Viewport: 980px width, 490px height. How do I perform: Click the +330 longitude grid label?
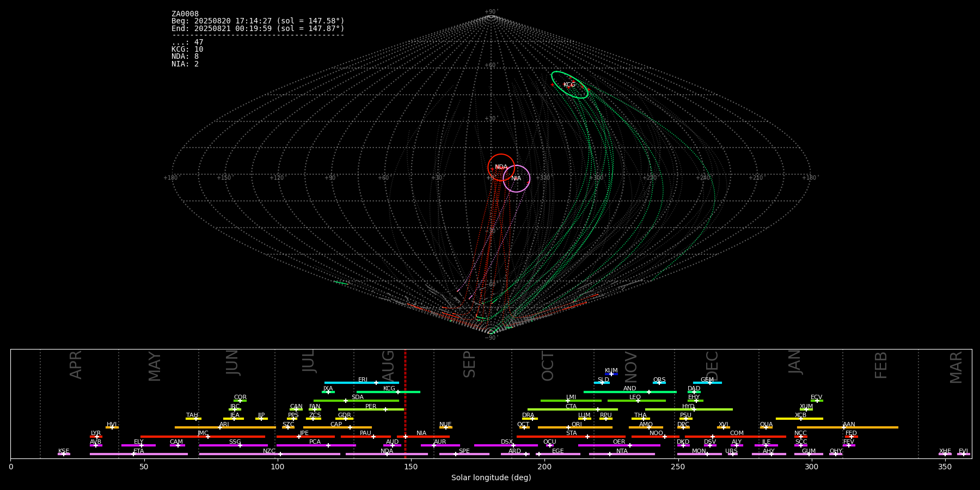tap(543, 178)
